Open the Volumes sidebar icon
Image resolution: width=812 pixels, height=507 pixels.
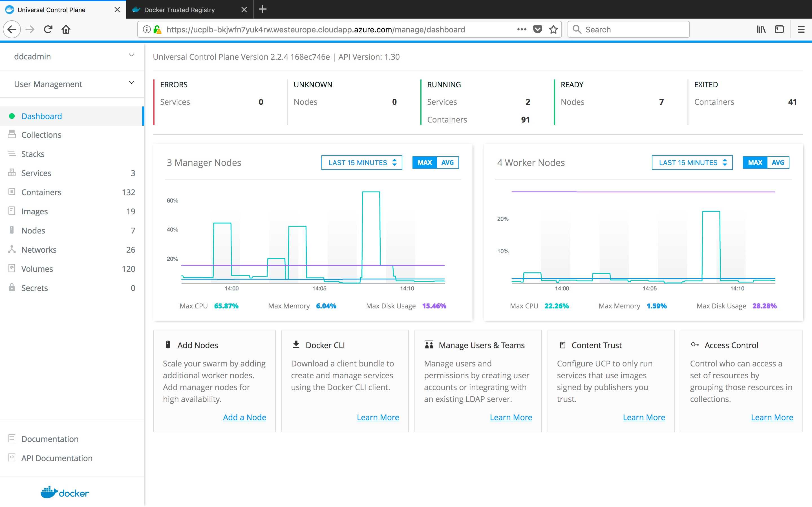point(12,269)
